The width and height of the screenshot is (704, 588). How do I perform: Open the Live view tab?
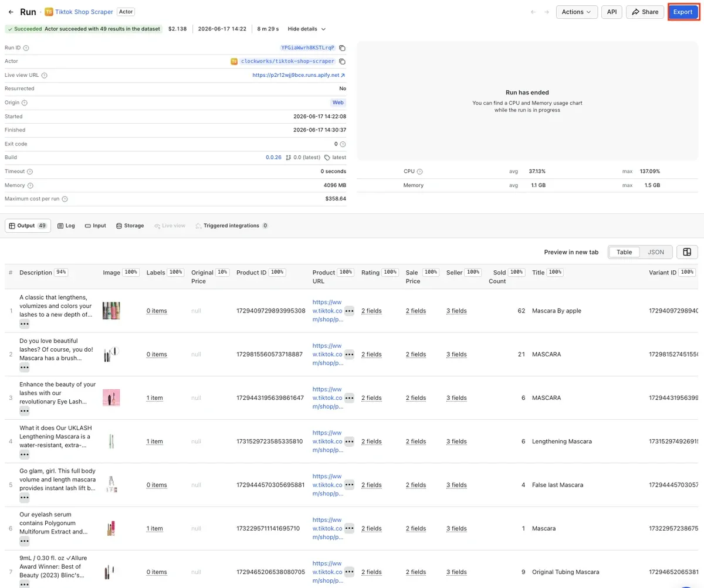point(170,226)
